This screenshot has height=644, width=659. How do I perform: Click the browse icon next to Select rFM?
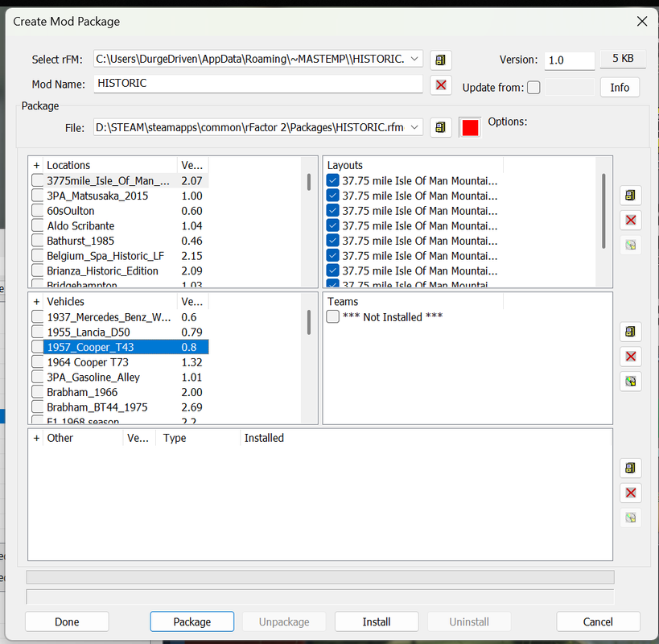[440, 60]
